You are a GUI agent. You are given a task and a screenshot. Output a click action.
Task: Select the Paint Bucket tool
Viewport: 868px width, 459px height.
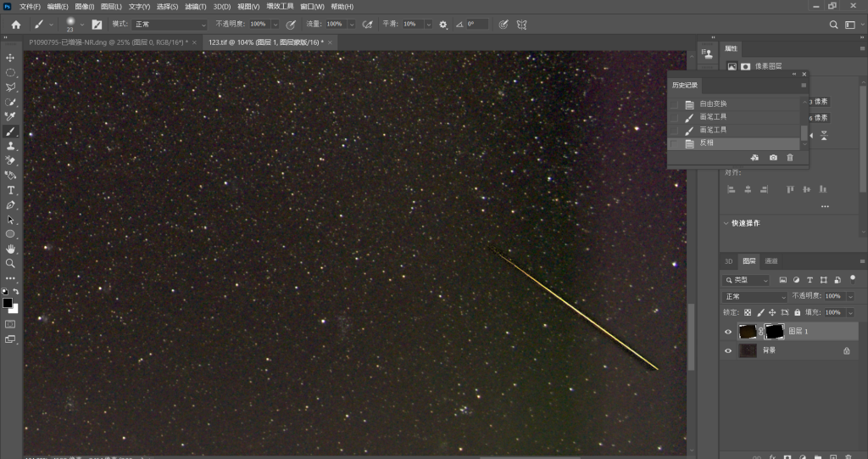pyautogui.click(x=10, y=175)
